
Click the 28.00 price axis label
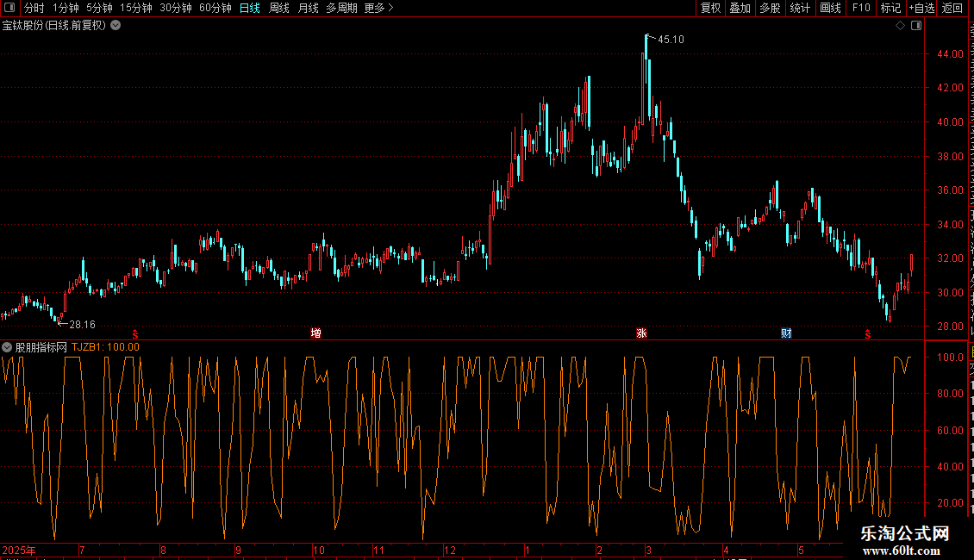951,327
